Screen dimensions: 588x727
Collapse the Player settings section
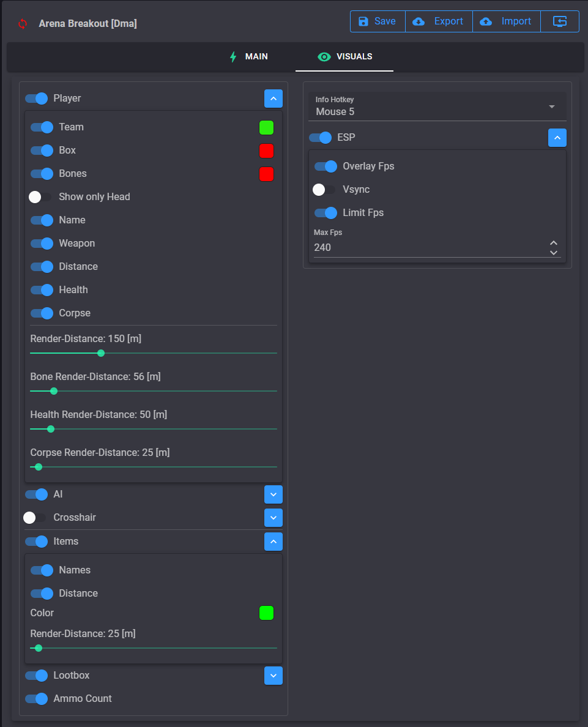point(274,99)
